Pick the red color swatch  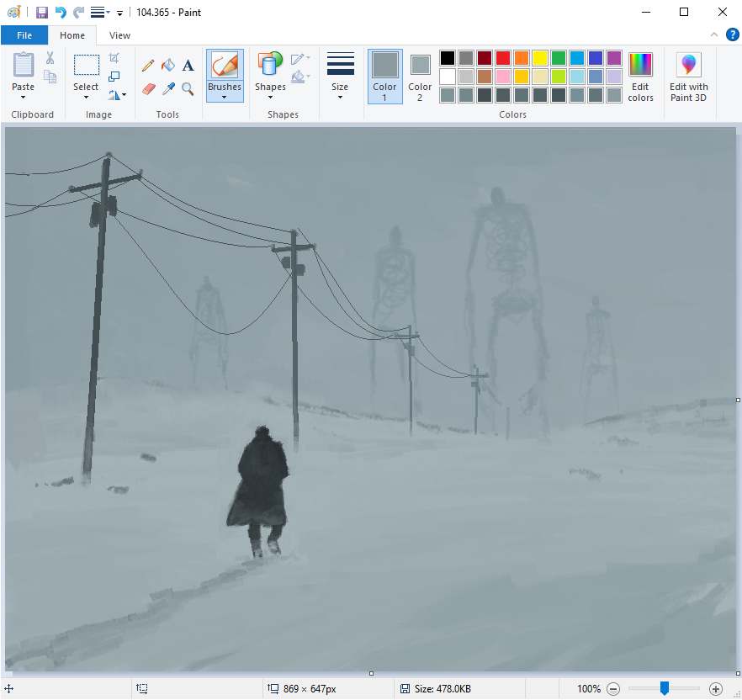[503, 58]
